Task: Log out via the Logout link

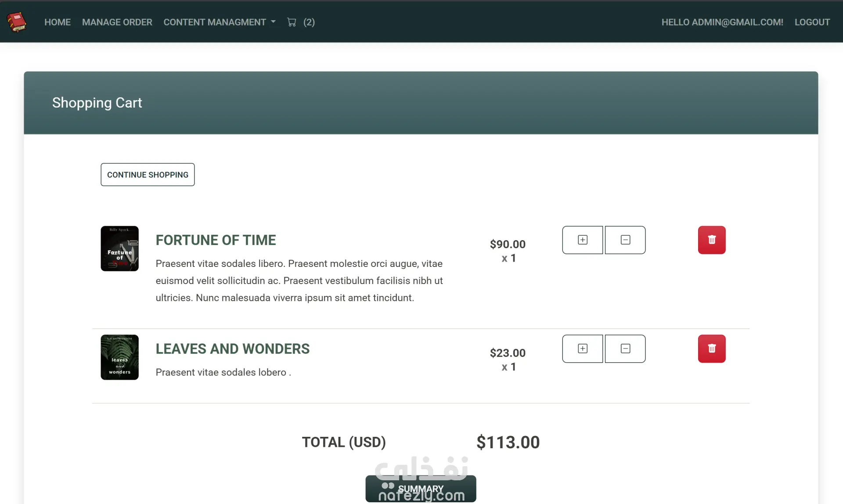Action: 812,22
